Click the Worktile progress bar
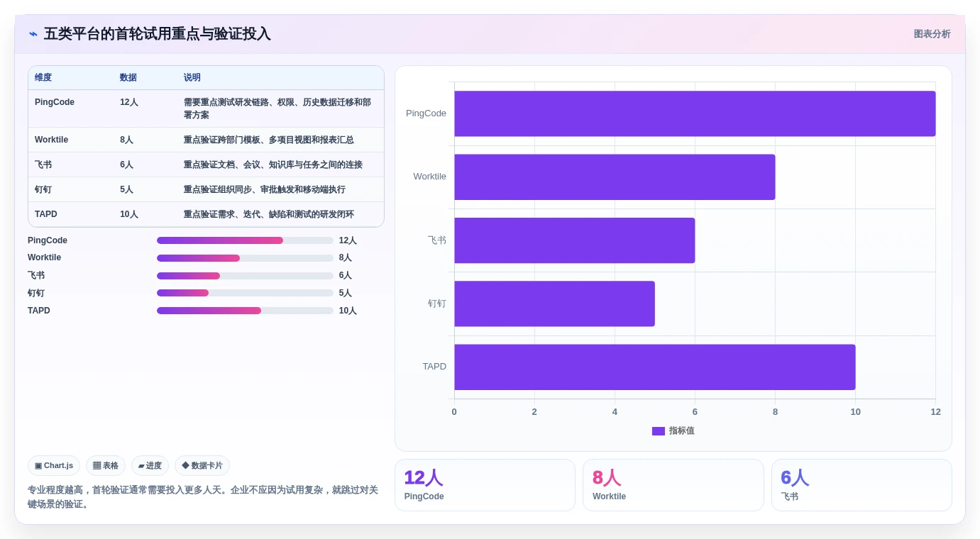The image size is (980, 539). pyautogui.click(x=245, y=258)
